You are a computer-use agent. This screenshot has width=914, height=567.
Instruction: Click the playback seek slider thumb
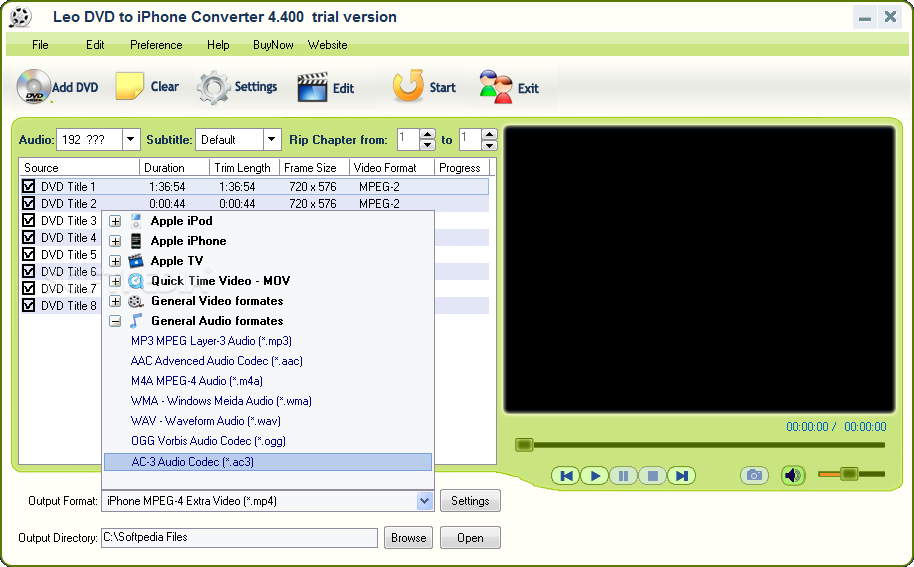(524, 445)
